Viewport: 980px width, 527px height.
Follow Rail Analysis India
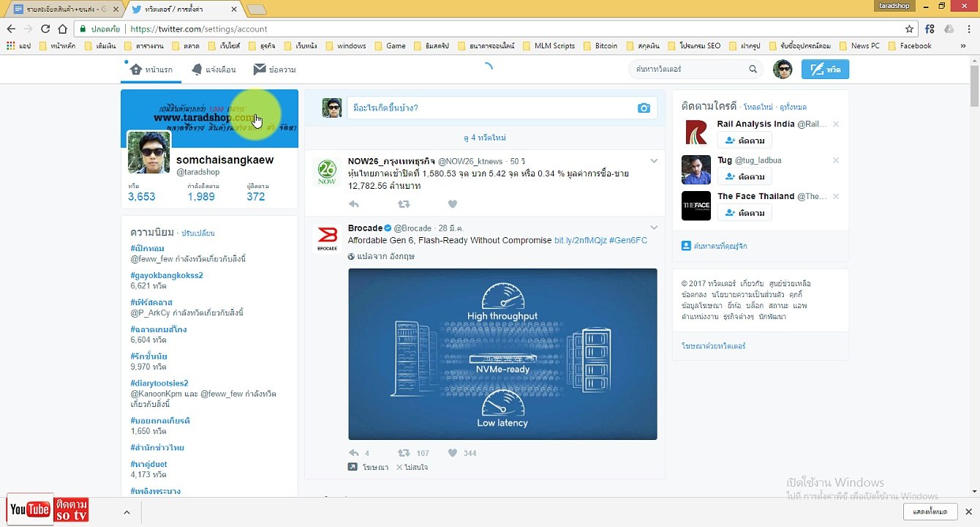coord(745,141)
